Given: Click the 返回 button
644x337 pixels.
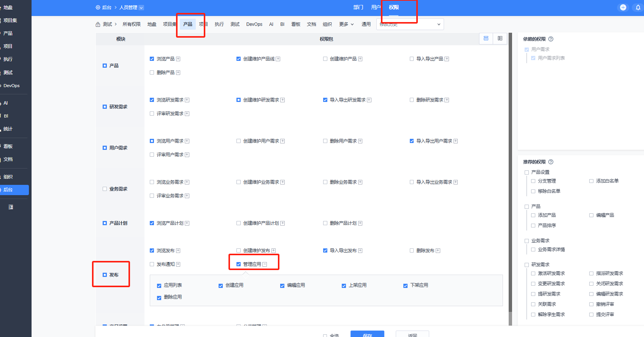Looking at the screenshot, I should pos(412,334).
